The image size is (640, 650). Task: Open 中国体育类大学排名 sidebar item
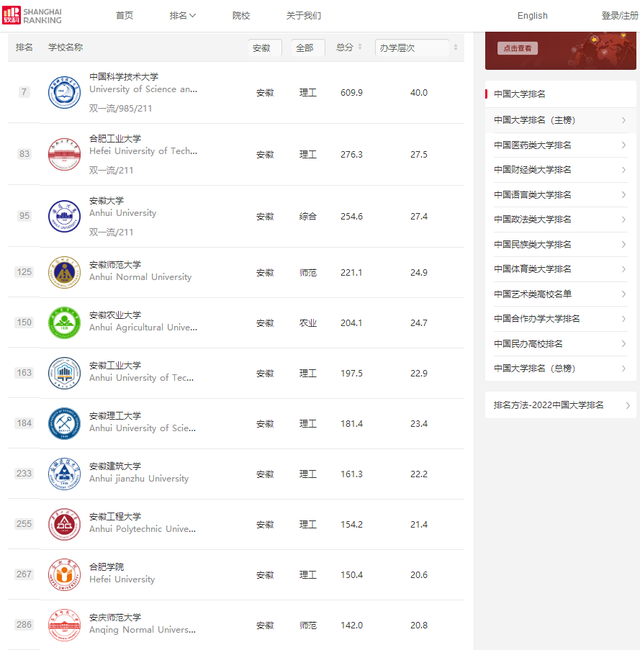(560, 269)
